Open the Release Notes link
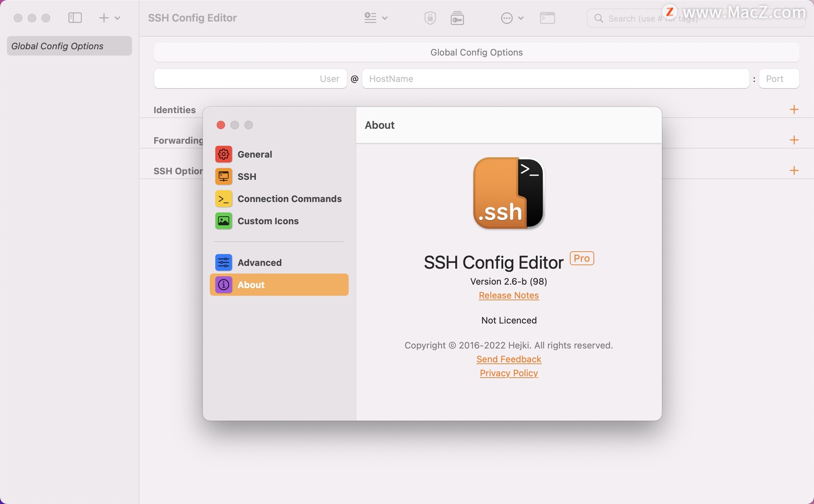 pyautogui.click(x=508, y=295)
